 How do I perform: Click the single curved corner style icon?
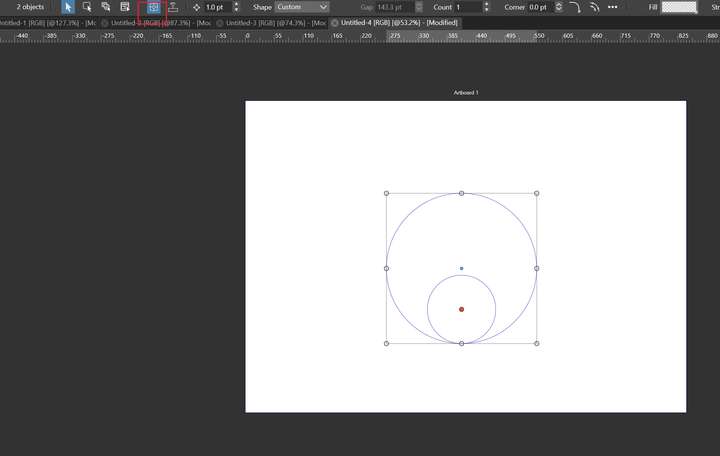point(575,7)
